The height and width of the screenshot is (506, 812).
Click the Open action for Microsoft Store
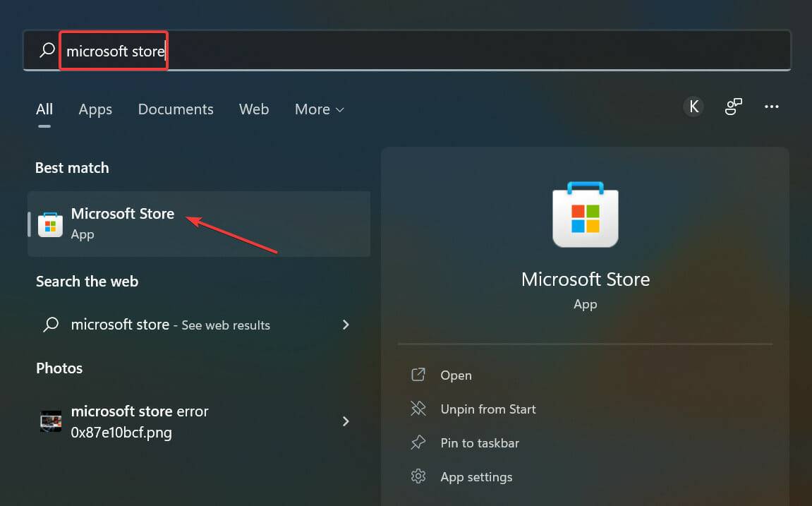coord(456,375)
